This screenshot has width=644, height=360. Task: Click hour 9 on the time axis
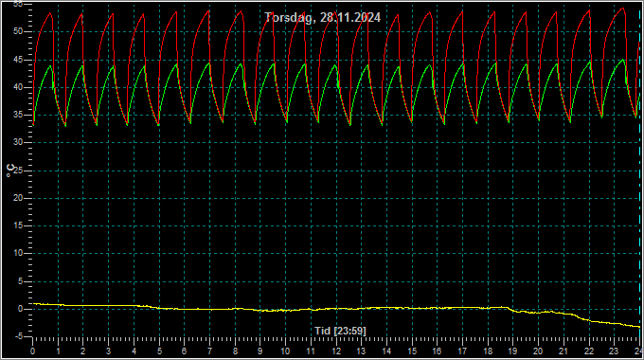pos(260,351)
